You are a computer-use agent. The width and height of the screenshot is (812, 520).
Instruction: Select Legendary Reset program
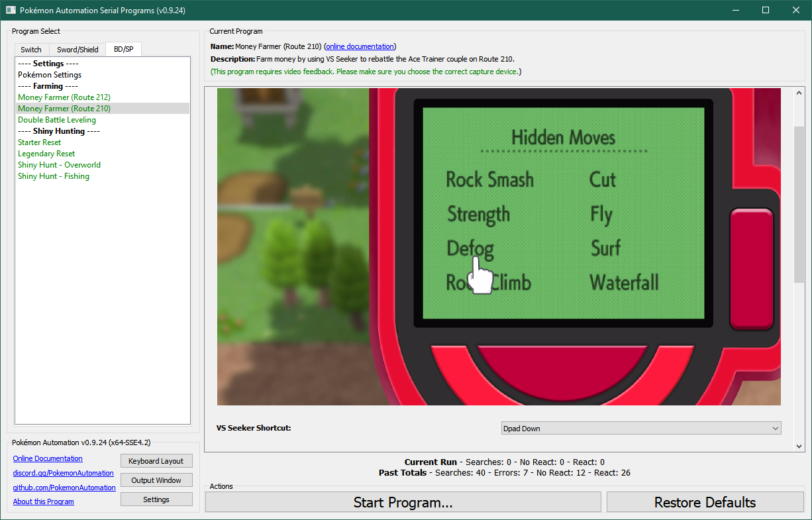[x=46, y=154]
